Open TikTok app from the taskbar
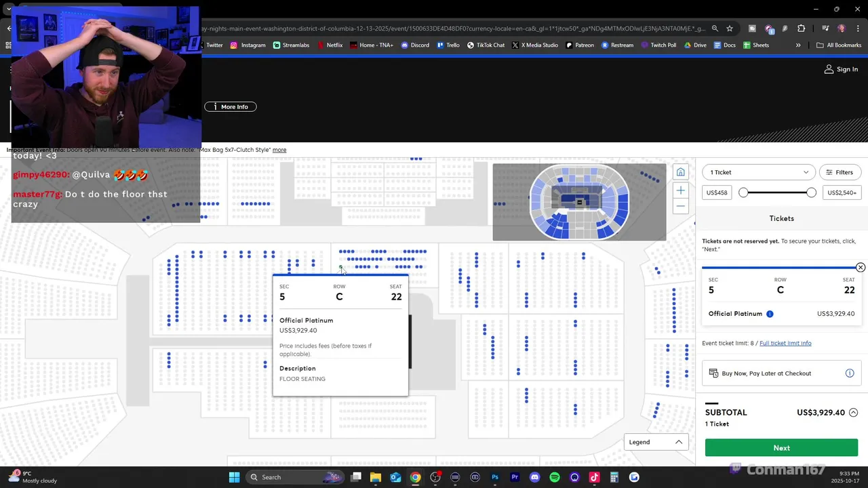 point(594,477)
